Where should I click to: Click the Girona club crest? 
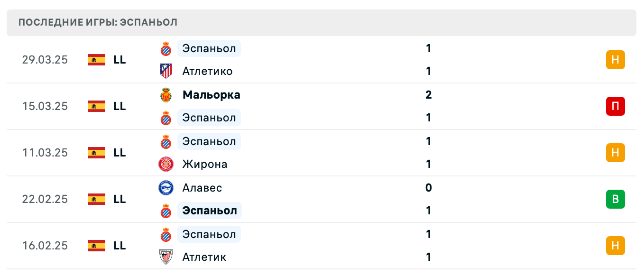click(x=166, y=164)
